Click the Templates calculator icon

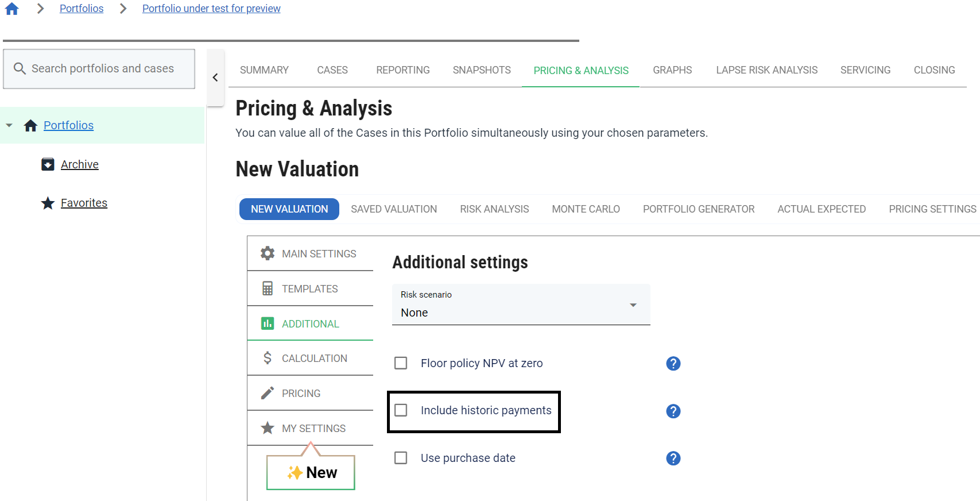(268, 288)
